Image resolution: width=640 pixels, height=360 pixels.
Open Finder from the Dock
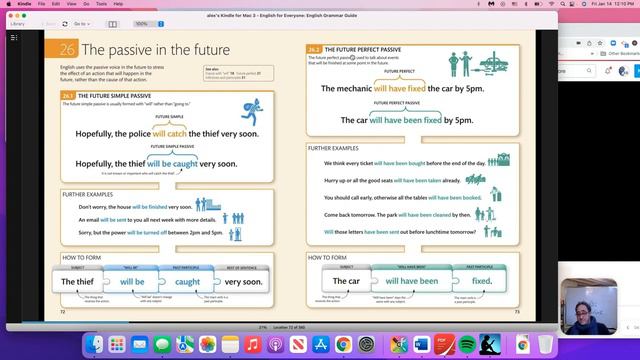(94, 344)
